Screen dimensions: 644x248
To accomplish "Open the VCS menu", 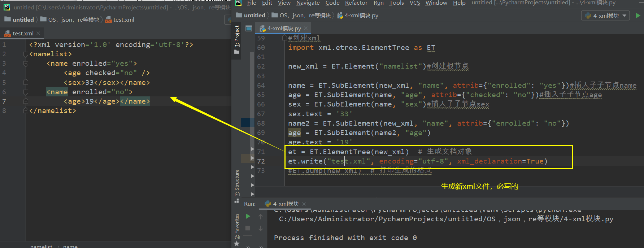I will point(415,3).
